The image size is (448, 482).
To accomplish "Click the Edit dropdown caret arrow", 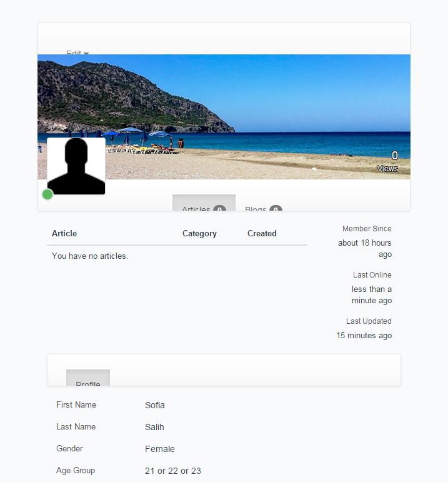I will pos(86,54).
